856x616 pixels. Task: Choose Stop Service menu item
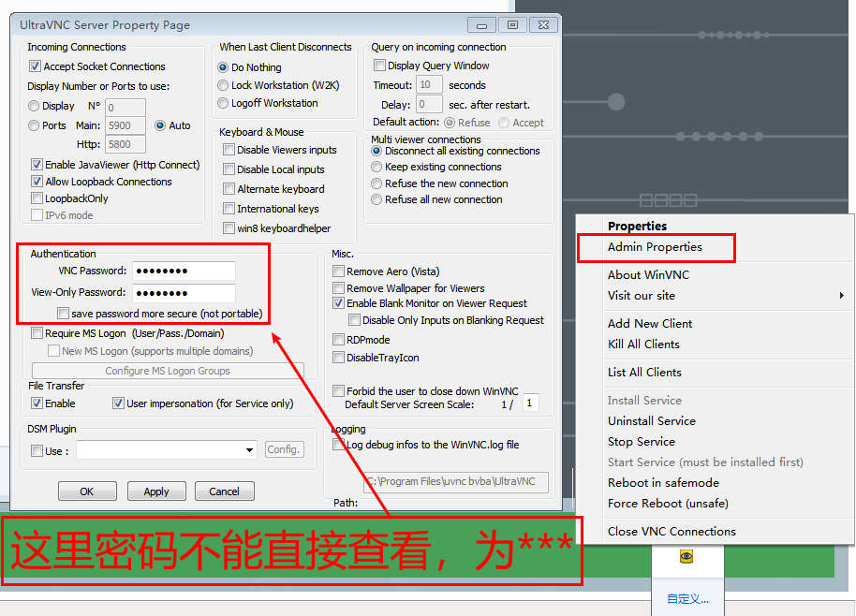pyautogui.click(x=642, y=441)
